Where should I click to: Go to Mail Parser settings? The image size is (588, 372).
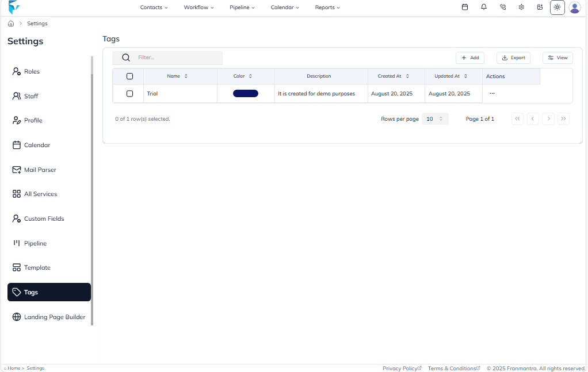click(x=40, y=170)
